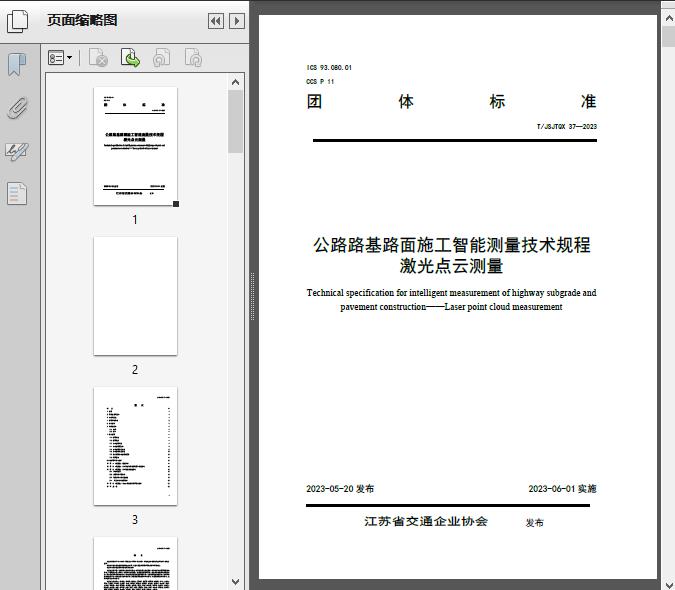
Task: Select page 3 table of contents thumbnail
Action: [135, 446]
